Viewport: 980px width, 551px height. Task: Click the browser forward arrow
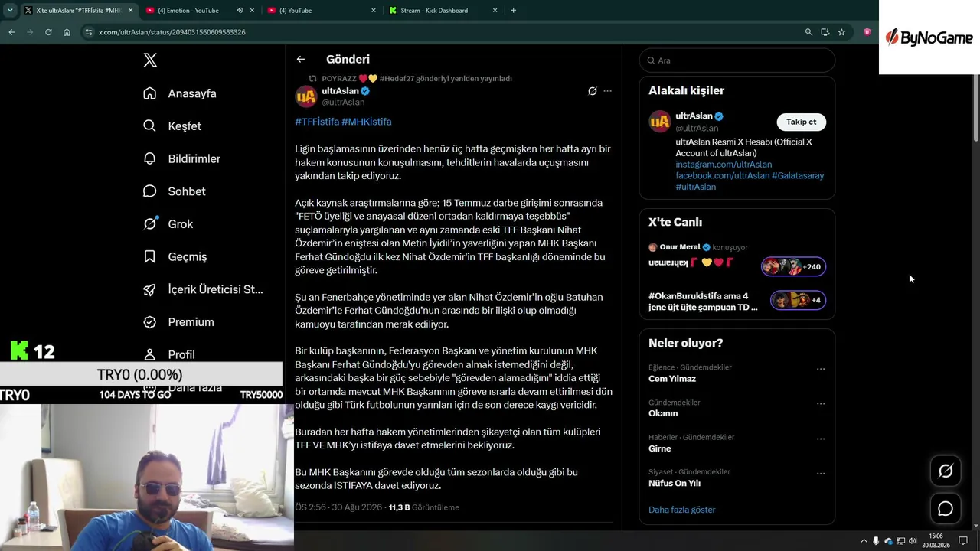[30, 32]
